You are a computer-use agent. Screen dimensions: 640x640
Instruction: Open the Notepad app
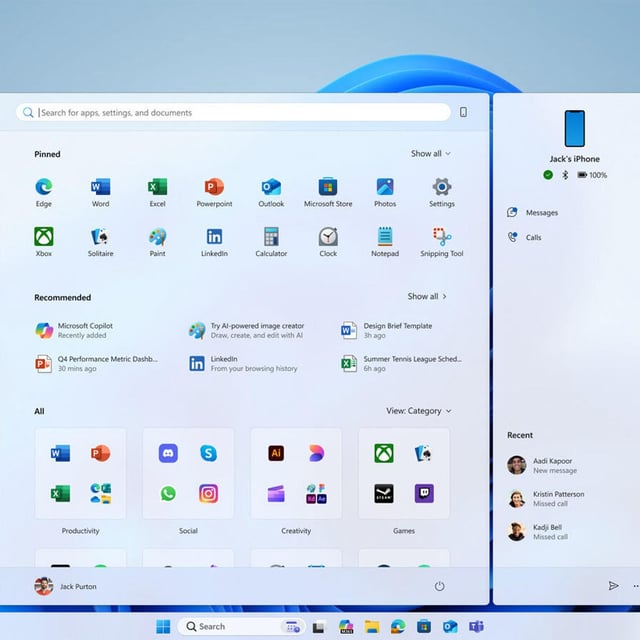point(385,242)
